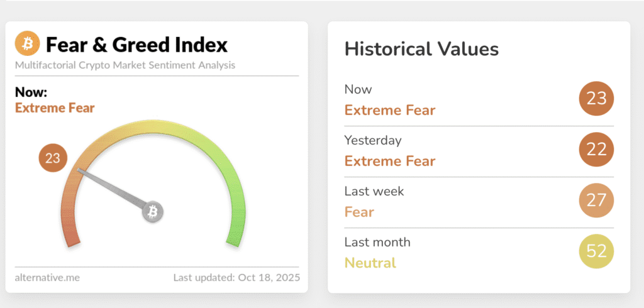Click the orange Bitcoin logo icon

(27, 44)
